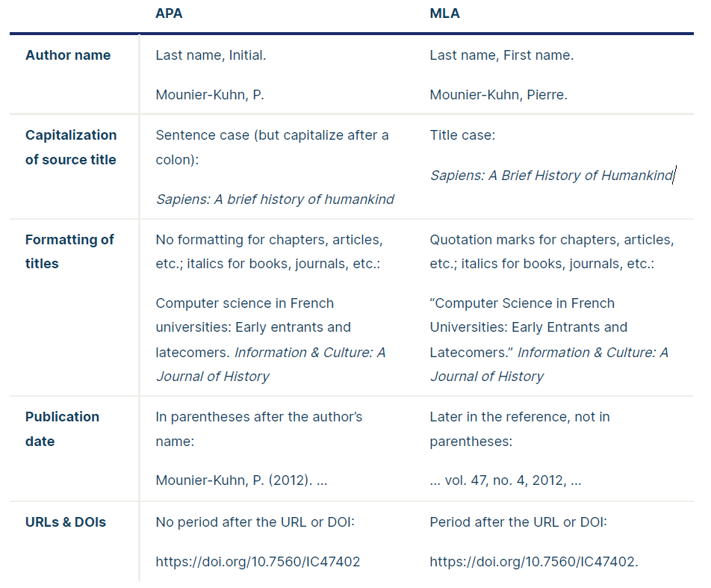Image resolution: width=711 pixels, height=588 pixels.
Task: Click the "Title case:" text in MLA column
Action: point(462,135)
